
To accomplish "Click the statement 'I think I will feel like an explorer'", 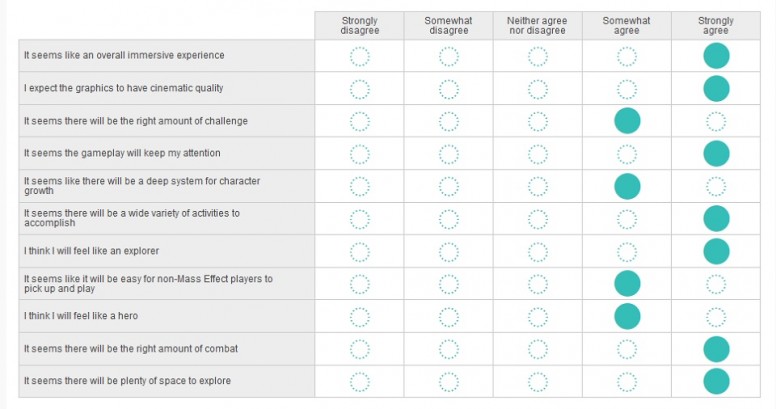I will [92, 251].
